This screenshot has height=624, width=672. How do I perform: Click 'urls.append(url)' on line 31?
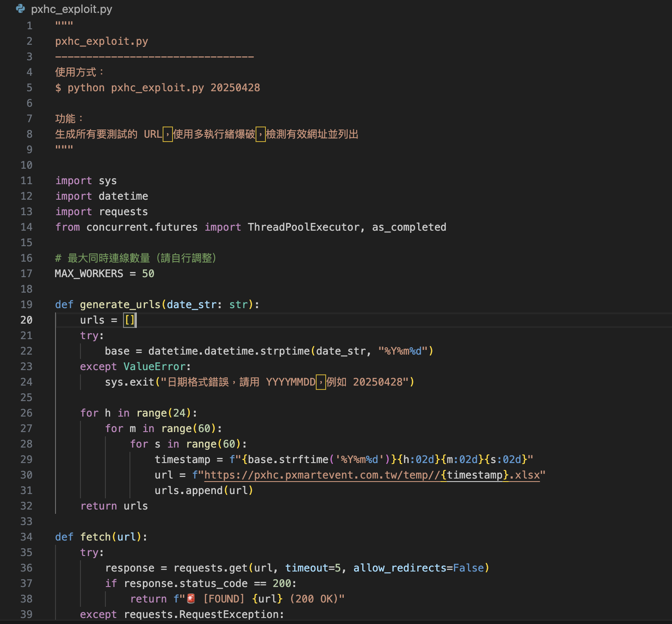(204, 491)
